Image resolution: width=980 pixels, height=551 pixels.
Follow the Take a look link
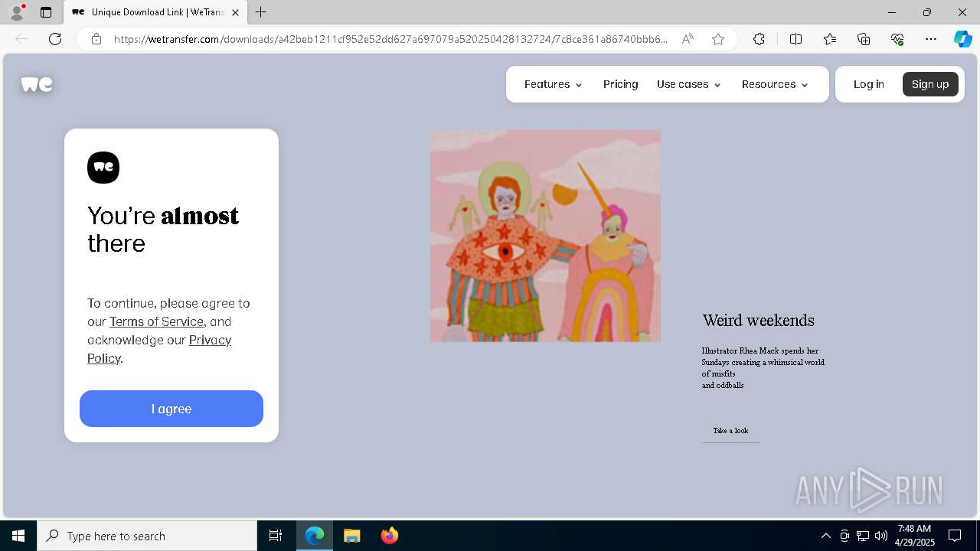[x=730, y=431]
